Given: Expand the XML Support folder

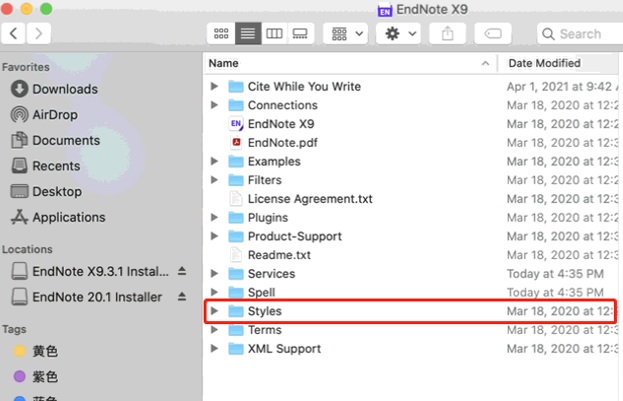Looking at the screenshot, I should point(214,349).
